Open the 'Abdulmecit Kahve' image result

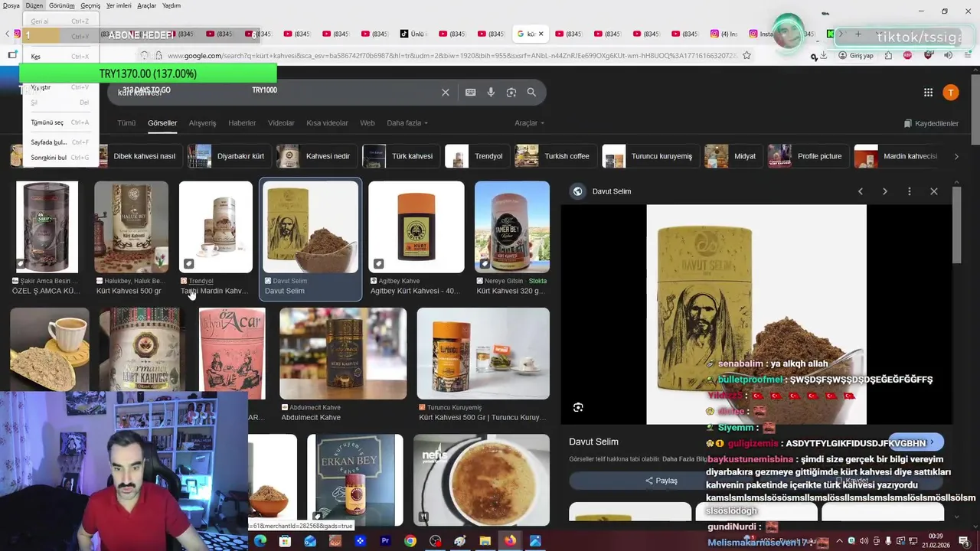(343, 354)
